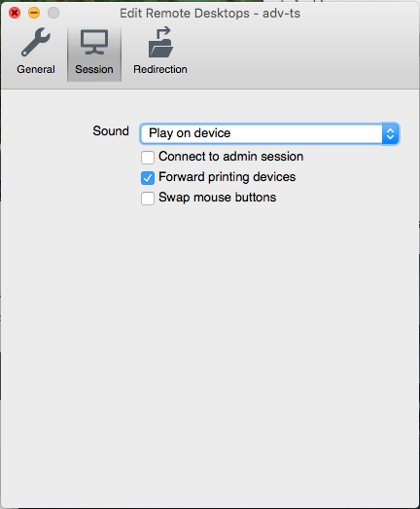Click the Session monitor icon
This screenshot has height=509, width=420.
tap(94, 42)
